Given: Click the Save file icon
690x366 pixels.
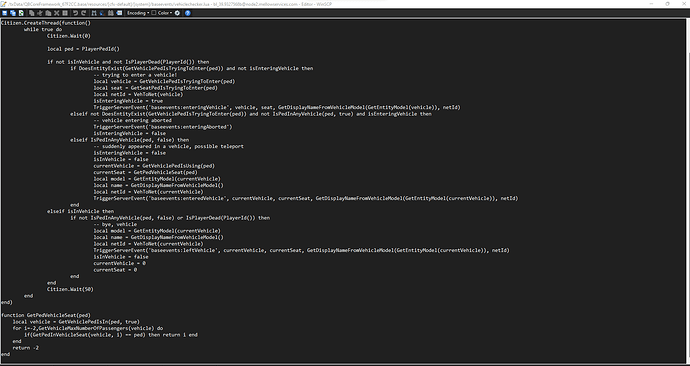Looking at the screenshot, I should click(5, 13).
